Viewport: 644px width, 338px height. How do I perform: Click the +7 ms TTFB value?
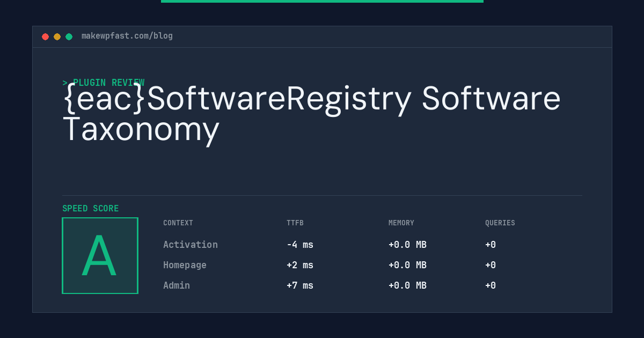300,285
